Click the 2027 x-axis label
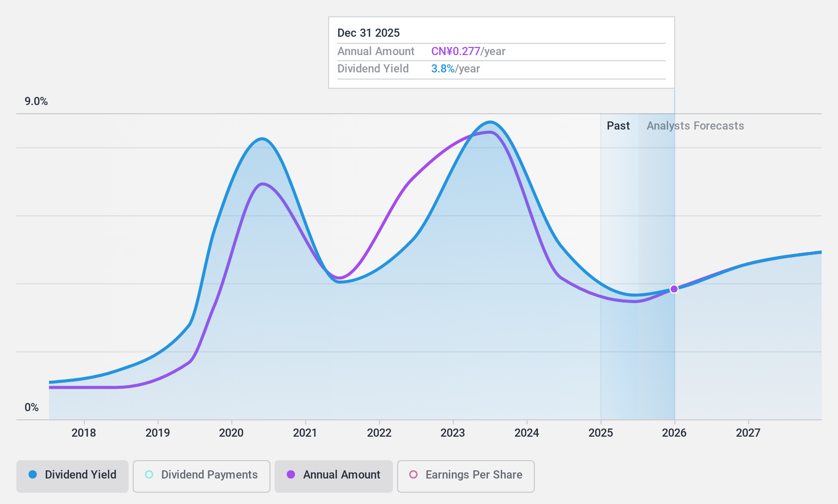The image size is (838, 504). coord(748,433)
